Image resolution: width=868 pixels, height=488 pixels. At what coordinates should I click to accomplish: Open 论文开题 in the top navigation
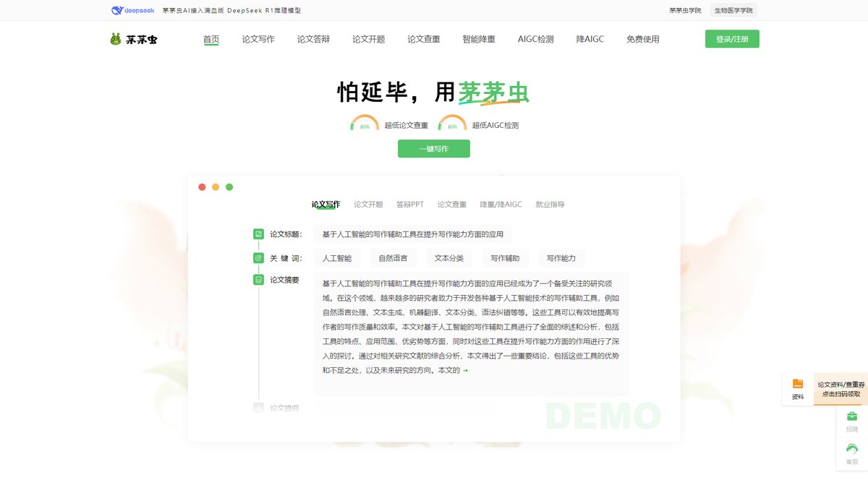[368, 39]
